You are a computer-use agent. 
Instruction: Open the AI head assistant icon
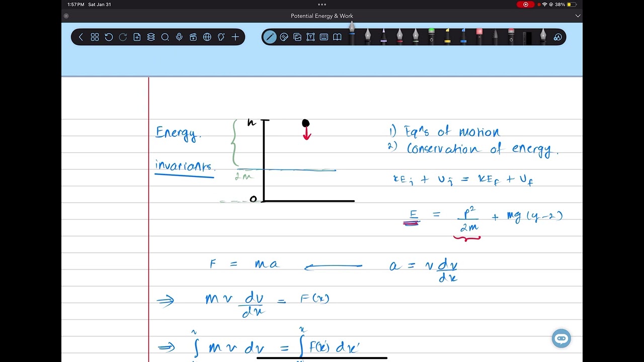click(x=221, y=37)
